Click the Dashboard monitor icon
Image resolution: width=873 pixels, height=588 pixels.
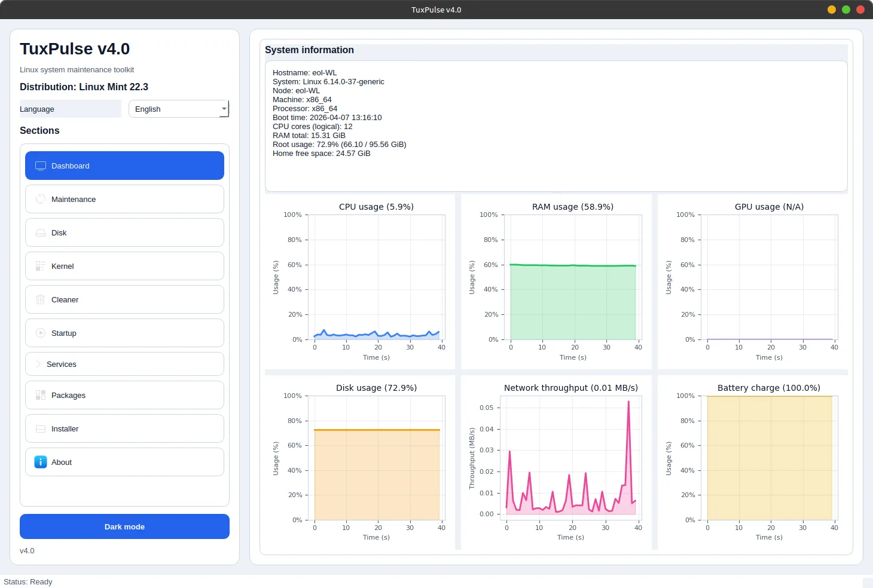point(41,166)
